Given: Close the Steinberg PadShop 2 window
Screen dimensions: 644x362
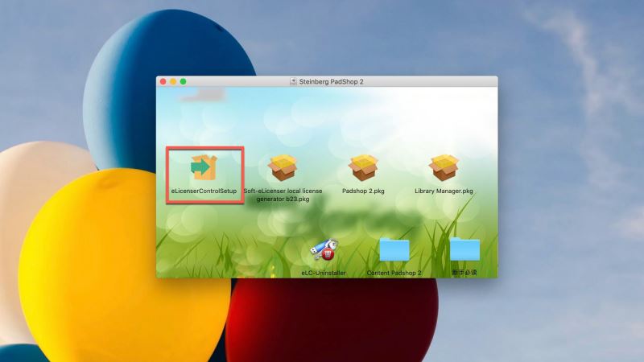Looking at the screenshot, I should coord(163,82).
